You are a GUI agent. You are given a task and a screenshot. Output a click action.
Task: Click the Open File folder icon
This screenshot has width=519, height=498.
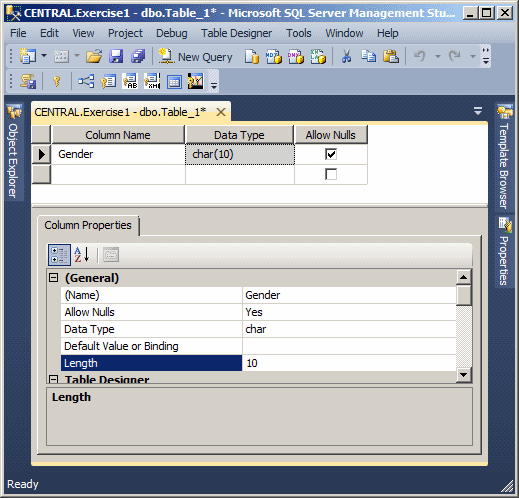[94, 56]
